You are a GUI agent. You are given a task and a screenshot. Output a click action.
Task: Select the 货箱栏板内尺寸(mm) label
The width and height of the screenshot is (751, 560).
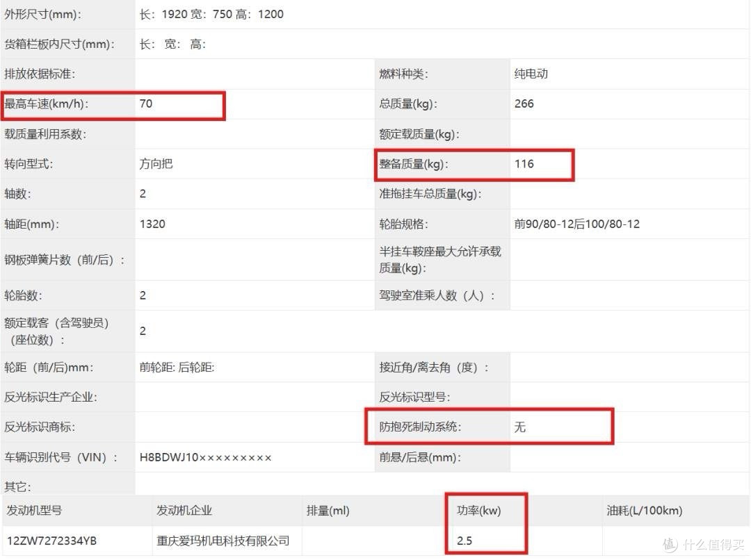click(x=59, y=44)
